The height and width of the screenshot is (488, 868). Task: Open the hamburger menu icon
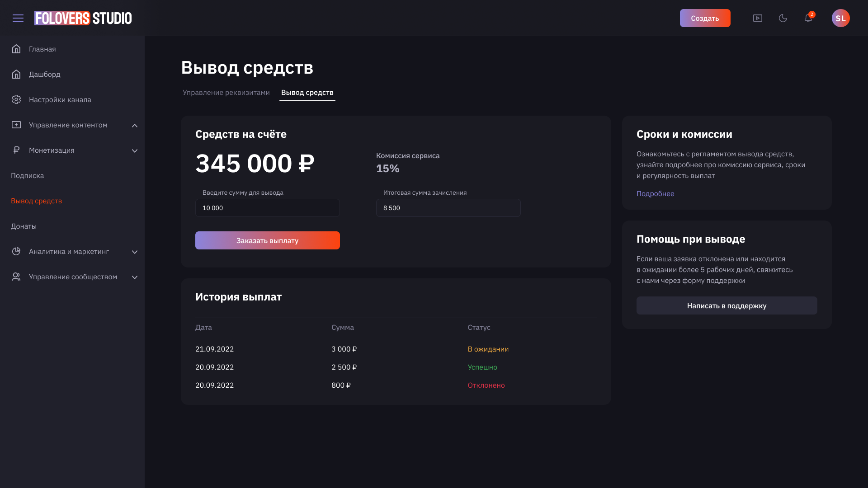(x=18, y=18)
